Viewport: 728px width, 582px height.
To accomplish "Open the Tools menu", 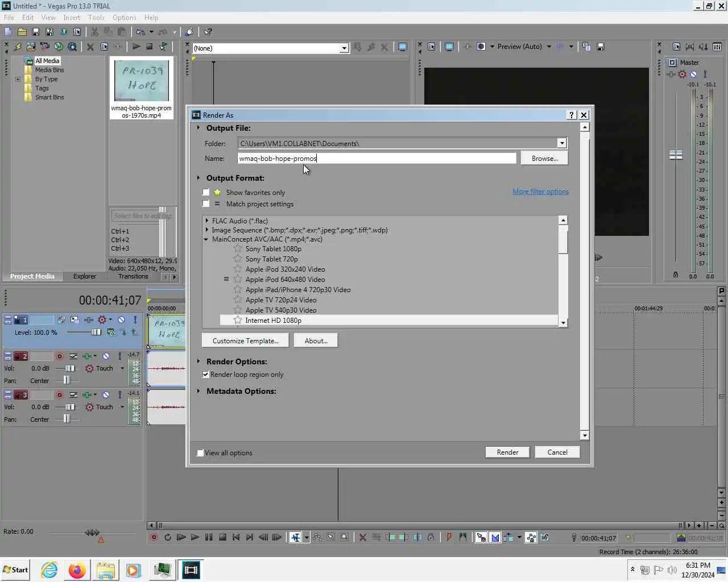I will pyautogui.click(x=96, y=18).
